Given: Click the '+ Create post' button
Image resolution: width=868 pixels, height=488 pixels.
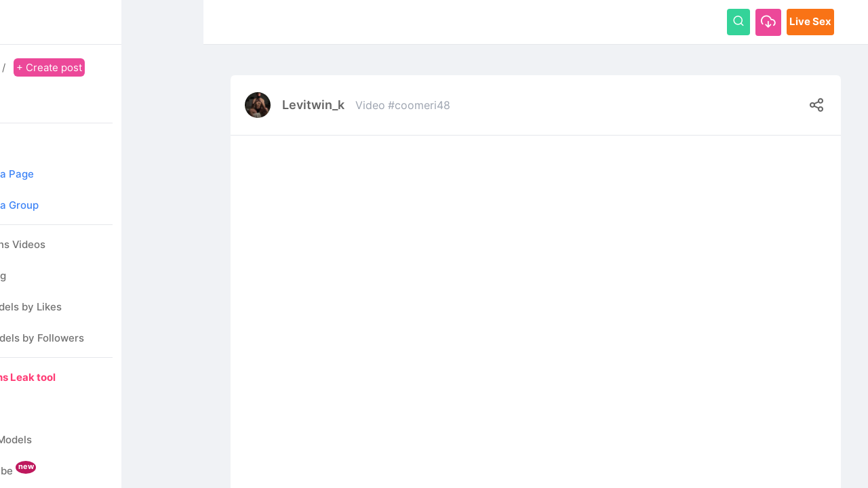Looking at the screenshot, I should pos(49,68).
